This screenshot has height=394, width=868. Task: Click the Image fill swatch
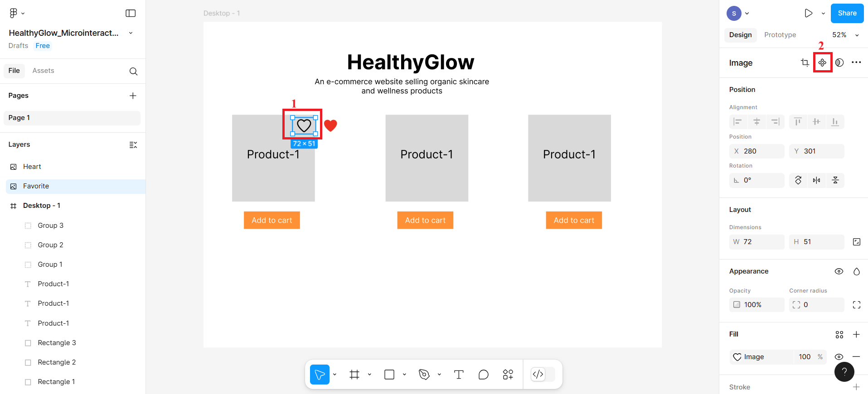pos(737,357)
